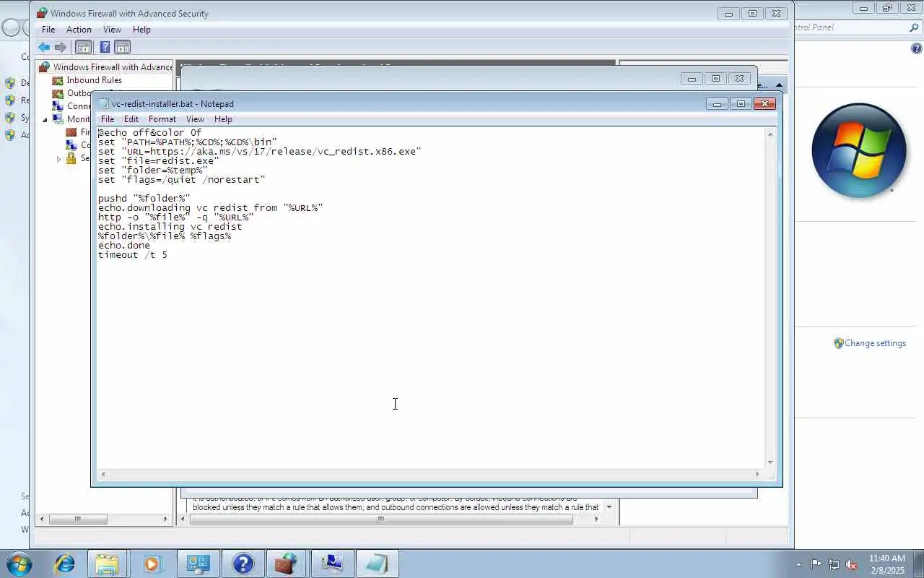Collapse the Monitoring node in Firewall tree
This screenshot has width=924, height=578.
tap(45, 120)
